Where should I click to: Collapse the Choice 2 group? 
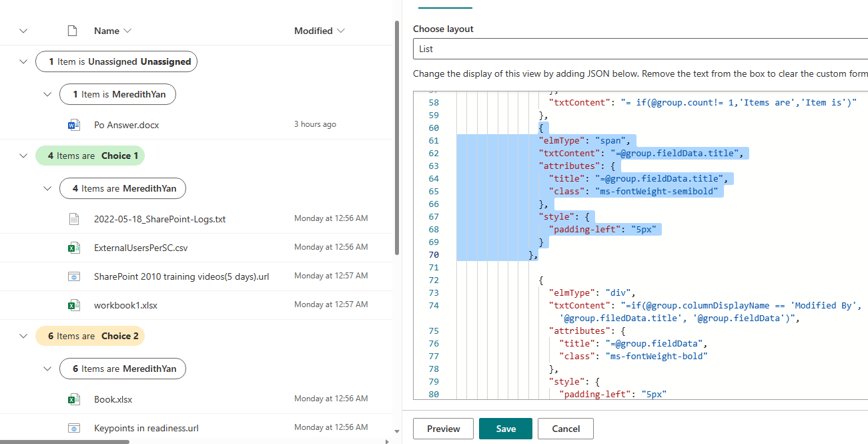24,336
